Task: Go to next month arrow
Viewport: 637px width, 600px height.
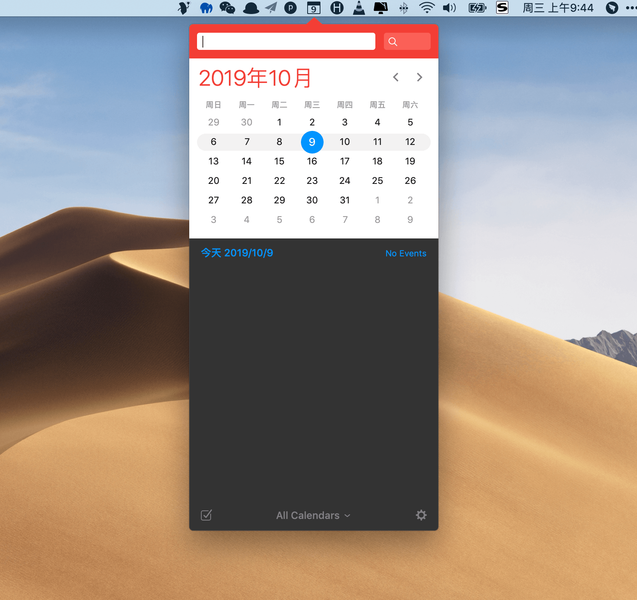Action: coord(420,77)
